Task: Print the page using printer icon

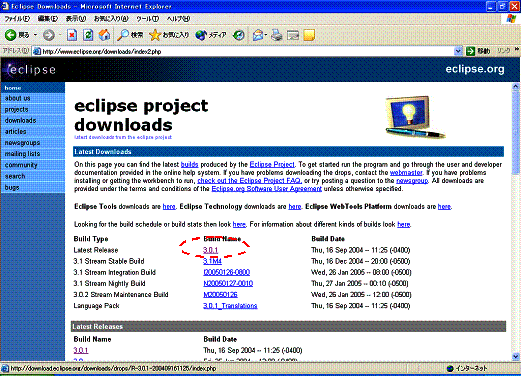Action: tap(277, 35)
